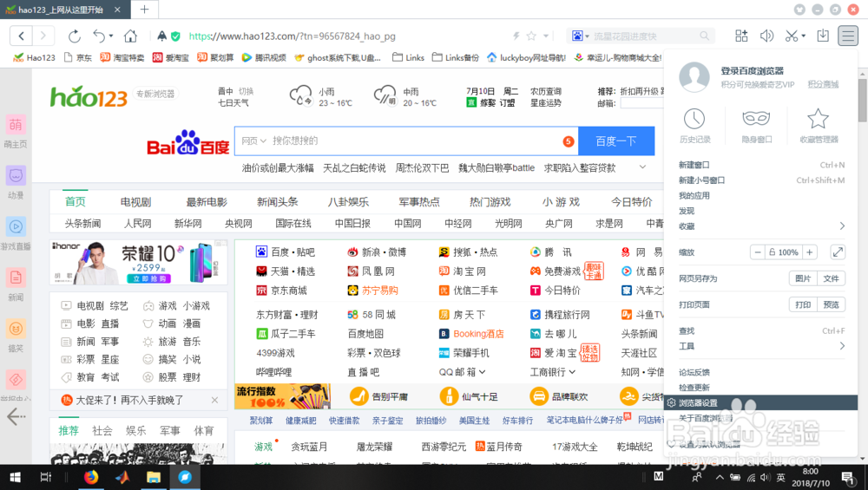This screenshot has width=868, height=490.
Task: Open address bar history dropdown arrow
Action: [546, 36]
